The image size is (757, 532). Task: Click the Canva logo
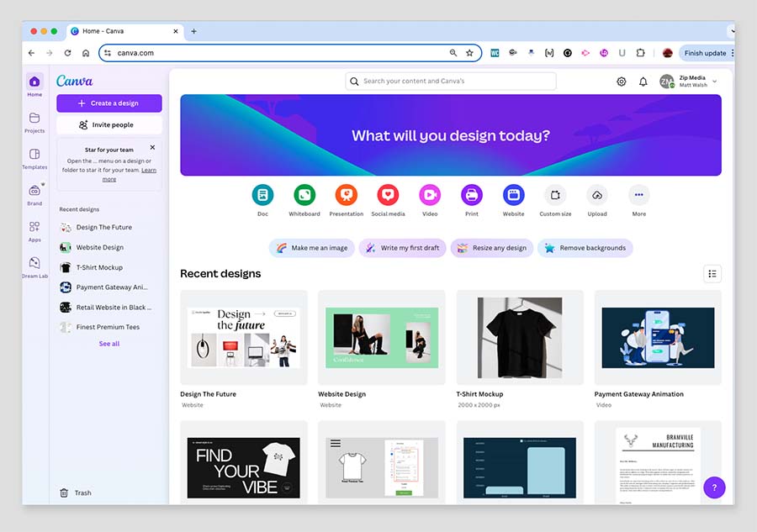click(74, 81)
